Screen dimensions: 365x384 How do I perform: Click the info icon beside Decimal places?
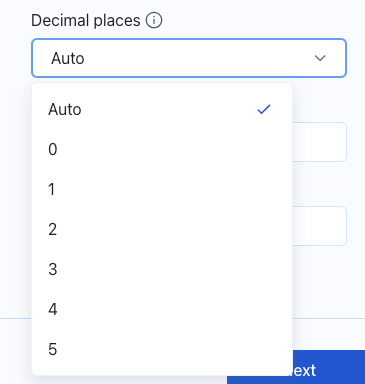click(154, 20)
